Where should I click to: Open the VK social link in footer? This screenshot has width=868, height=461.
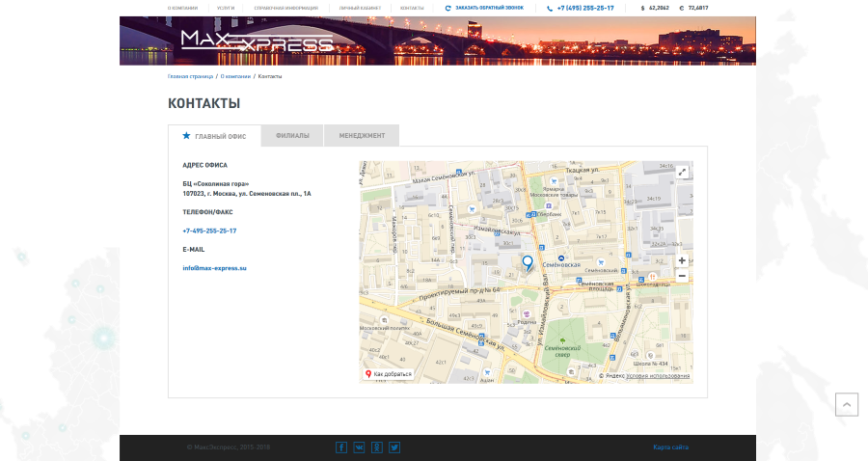point(359,447)
